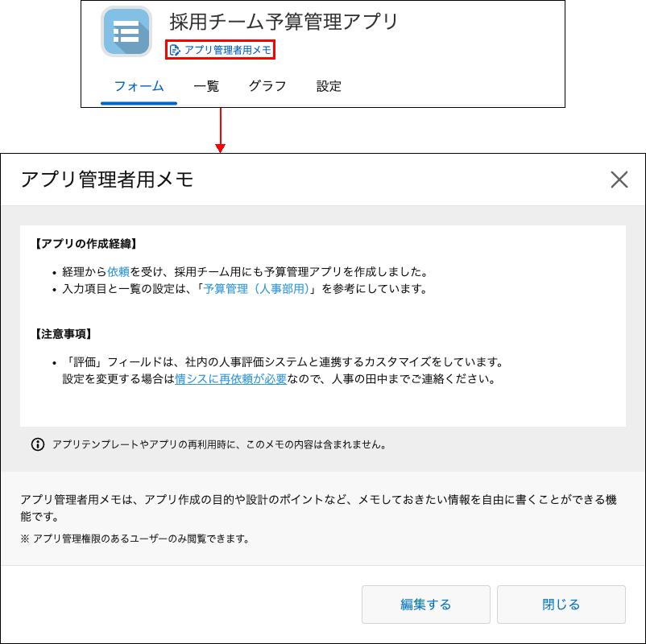Click the text ※ アプリ管理権限のあるユーザーのみ閲覧できます。

135,539
